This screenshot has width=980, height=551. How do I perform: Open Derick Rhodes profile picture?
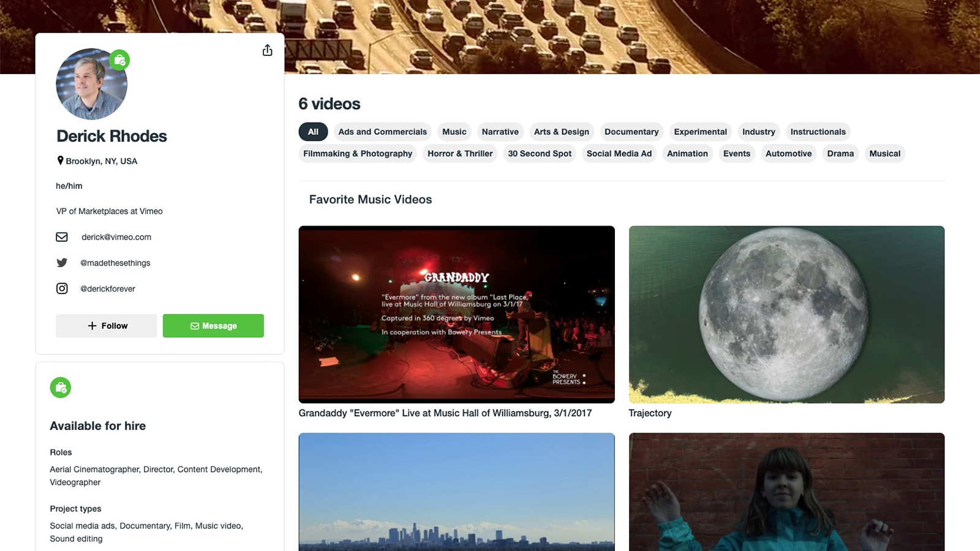(x=91, y=84)
